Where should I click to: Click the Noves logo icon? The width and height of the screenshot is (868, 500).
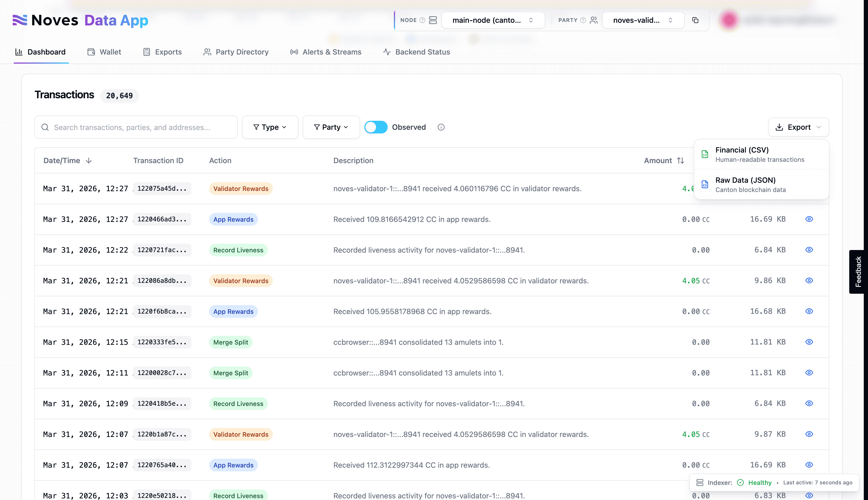pyautogui.click(x=20, y=20)
